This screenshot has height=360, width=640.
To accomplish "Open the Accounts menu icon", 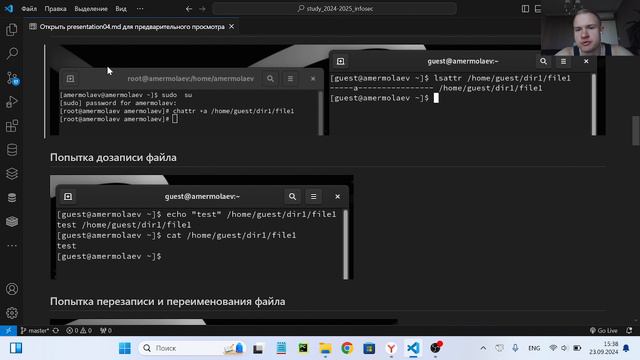I will pyautogui.click(x=12, y=289).
